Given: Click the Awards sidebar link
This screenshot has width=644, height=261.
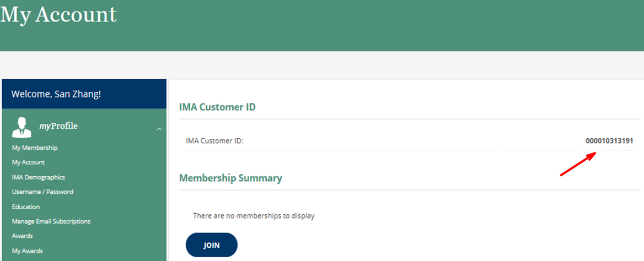Looking at the screenshot, I should click(x=23, y=236).
